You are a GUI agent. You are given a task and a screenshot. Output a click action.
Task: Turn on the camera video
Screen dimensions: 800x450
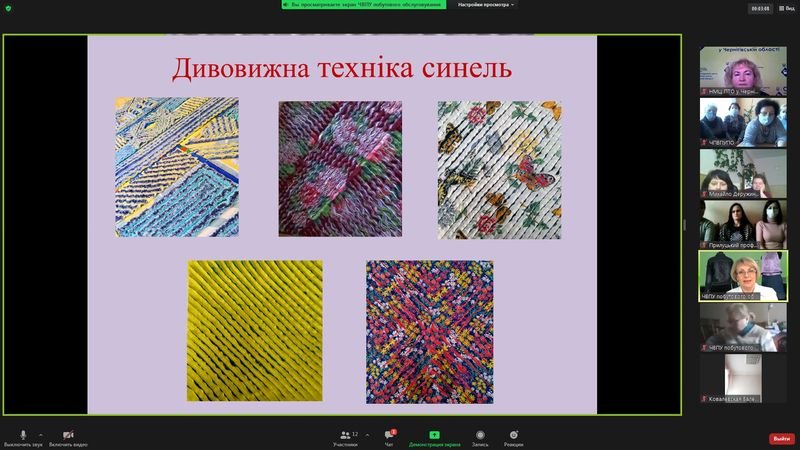click(68, 435)
